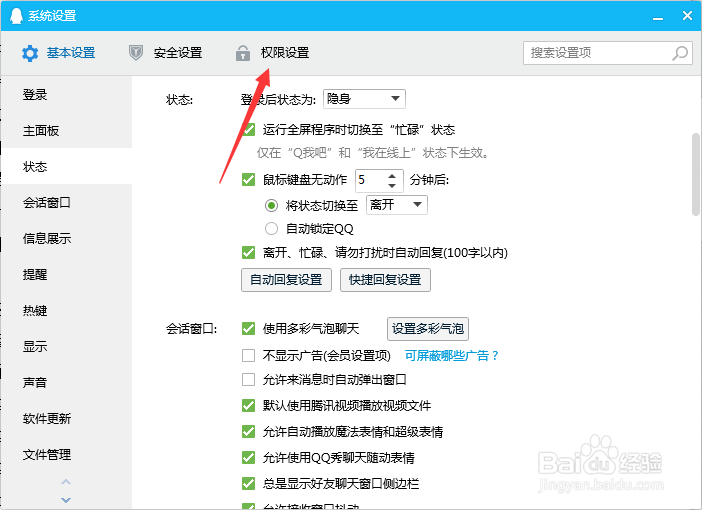The image size is (702, 510).
Task: Toggle 使用多彩气泡聊天 checkbox
Action: pyautogui.click(x=248, y=329)
